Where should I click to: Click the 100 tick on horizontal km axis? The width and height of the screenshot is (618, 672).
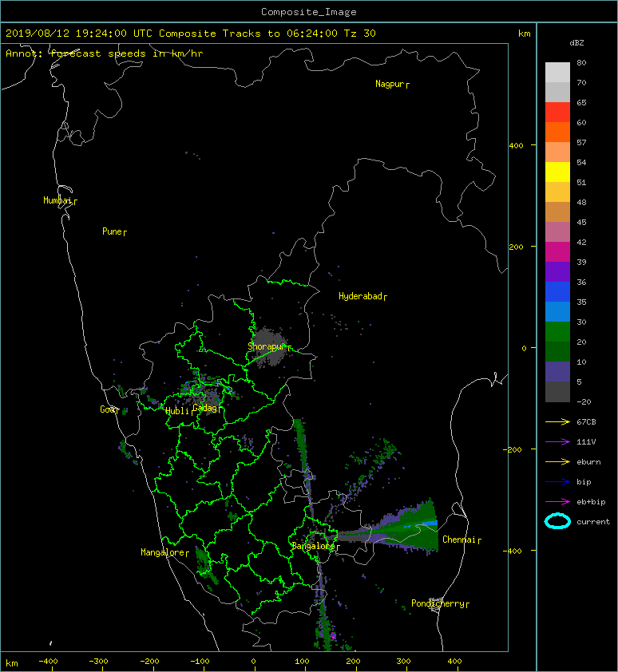[302, 662]
